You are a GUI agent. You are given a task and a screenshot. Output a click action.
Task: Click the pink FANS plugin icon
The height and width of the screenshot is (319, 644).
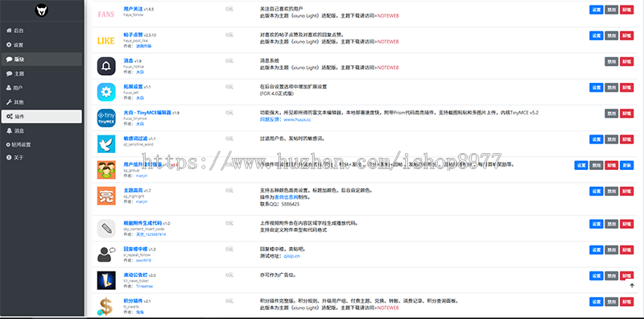[106, 14]
